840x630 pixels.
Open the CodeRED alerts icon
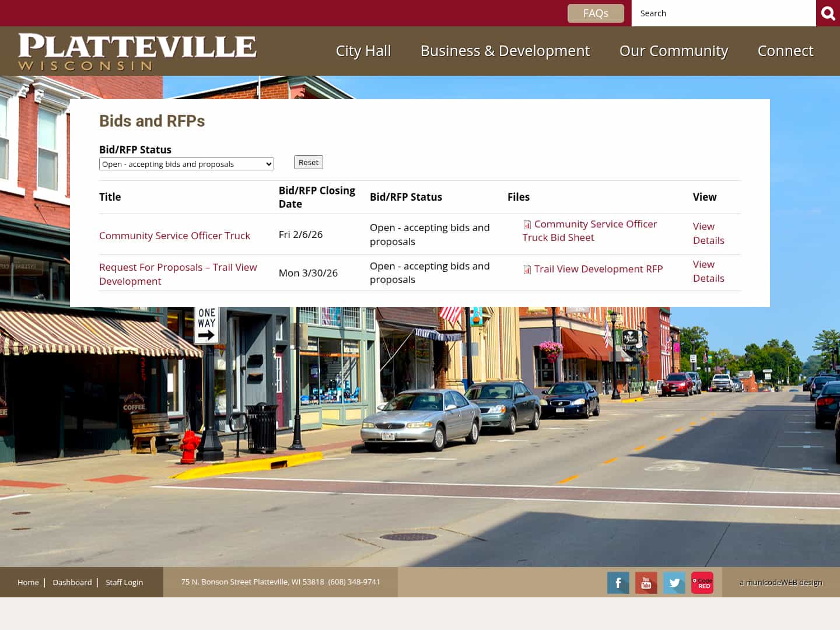click(702, 582)
